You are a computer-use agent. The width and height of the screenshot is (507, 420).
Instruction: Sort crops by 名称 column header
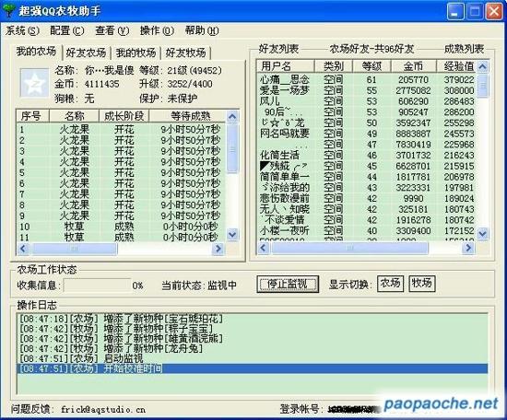[x=74, y=116]
